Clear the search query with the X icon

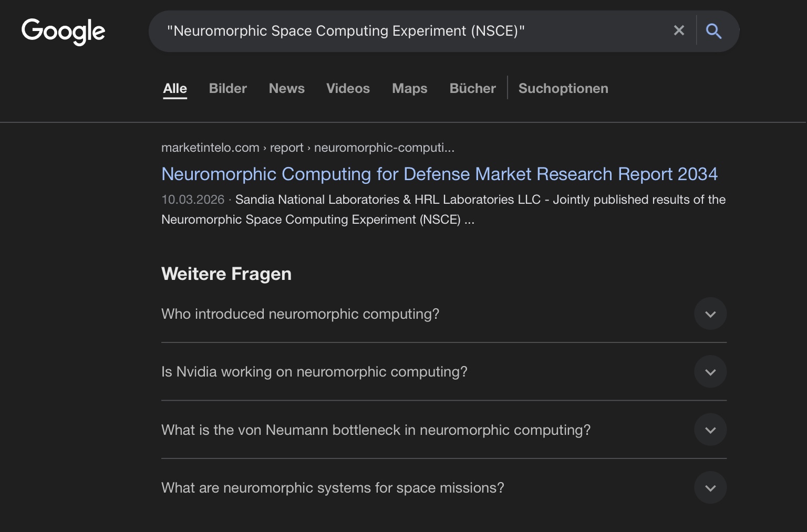[679, 31]
